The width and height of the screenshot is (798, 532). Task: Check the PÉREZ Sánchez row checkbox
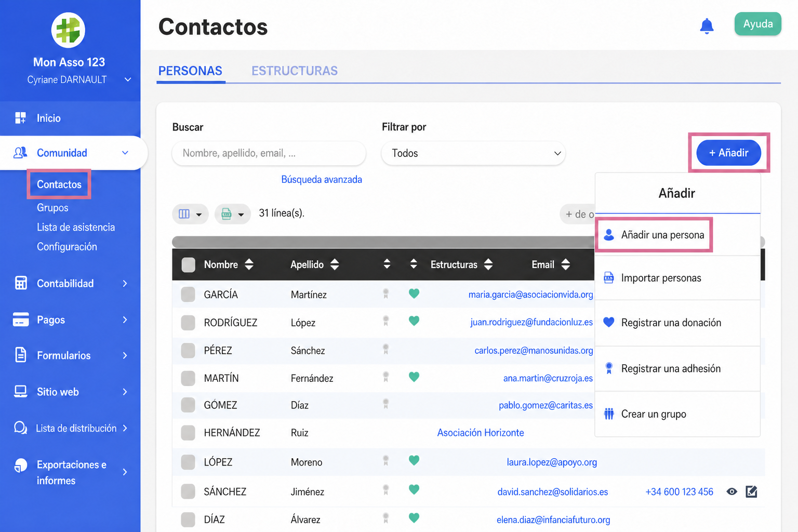pos(188,351)
